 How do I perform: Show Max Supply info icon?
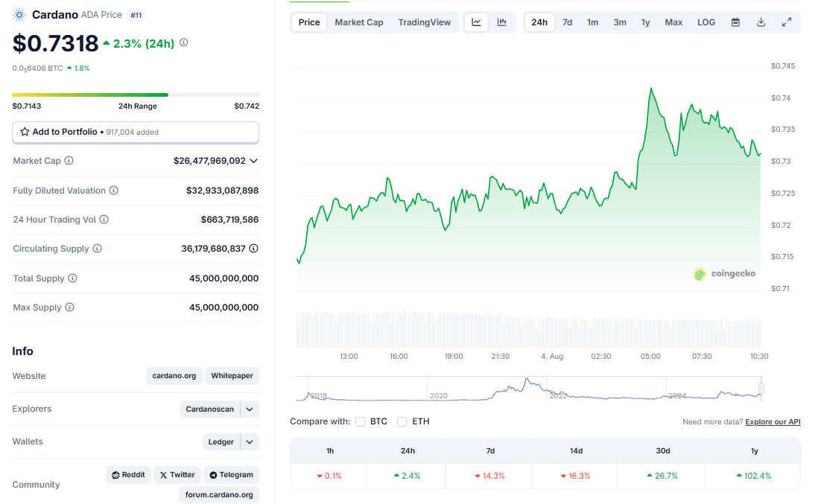pyautogui.click(x=69, y=307)
